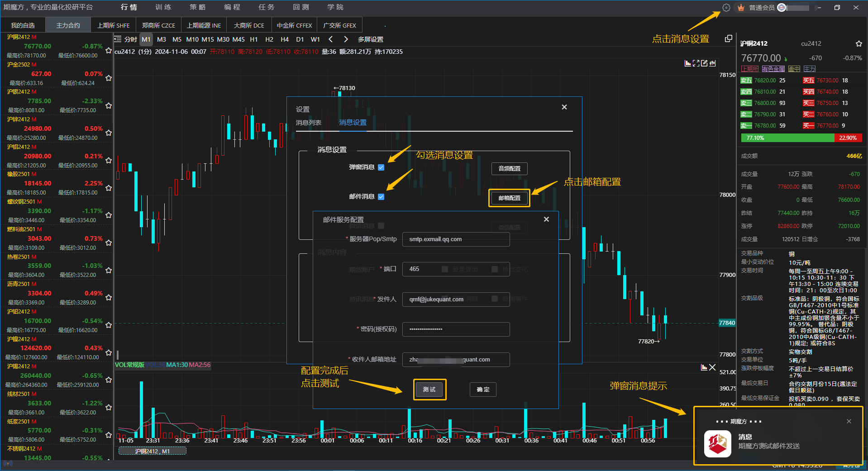The height and width of the screenshot is (471, 868).
Task: Click the 沪铜2412, M1 chart tab label
Action: pos(153,451)
